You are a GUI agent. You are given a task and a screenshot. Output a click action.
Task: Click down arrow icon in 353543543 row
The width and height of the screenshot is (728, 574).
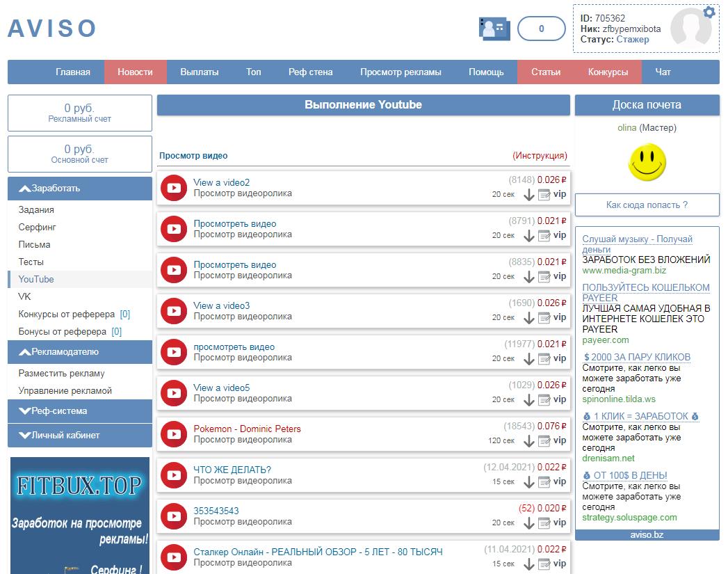tap(529, 523)
